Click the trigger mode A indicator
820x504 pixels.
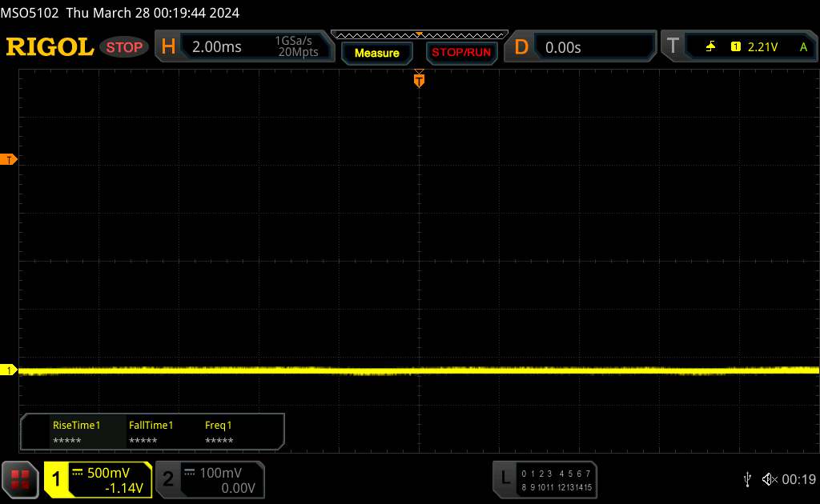(804, 47)
